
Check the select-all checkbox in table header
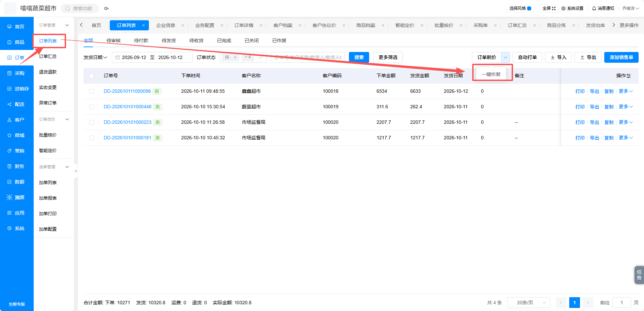[x=92, y=76]
